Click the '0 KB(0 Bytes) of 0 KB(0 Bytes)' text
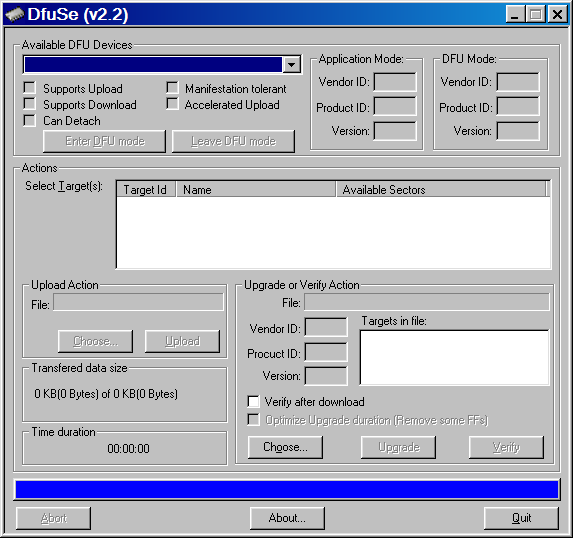The image size is (573, 538). pos(106,394)
